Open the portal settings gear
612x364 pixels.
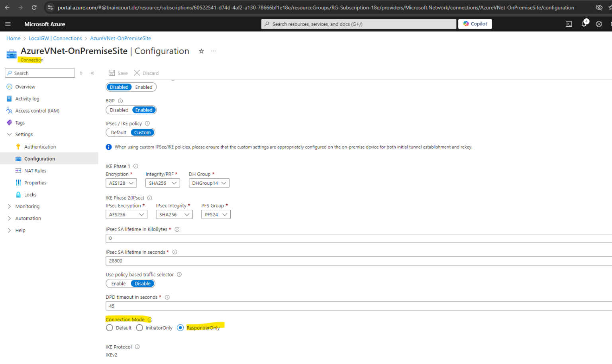(x=598, y=24)
